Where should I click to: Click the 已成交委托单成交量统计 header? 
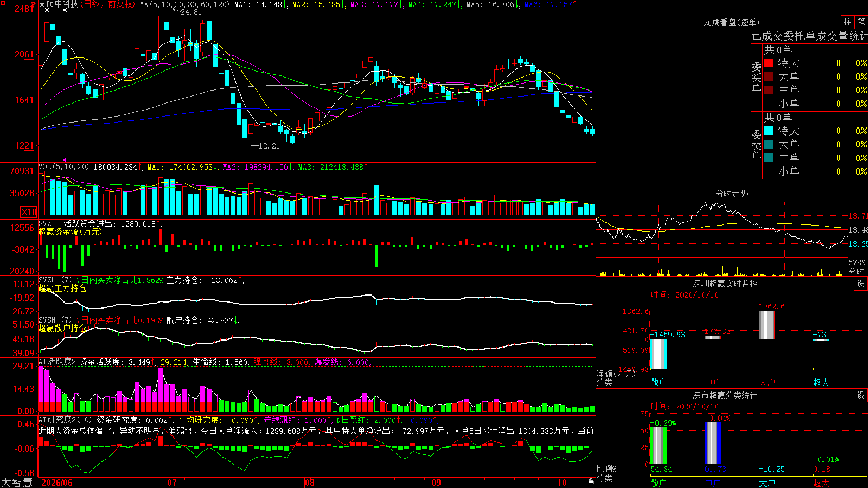pyautogui.click(x=809, y=36)
